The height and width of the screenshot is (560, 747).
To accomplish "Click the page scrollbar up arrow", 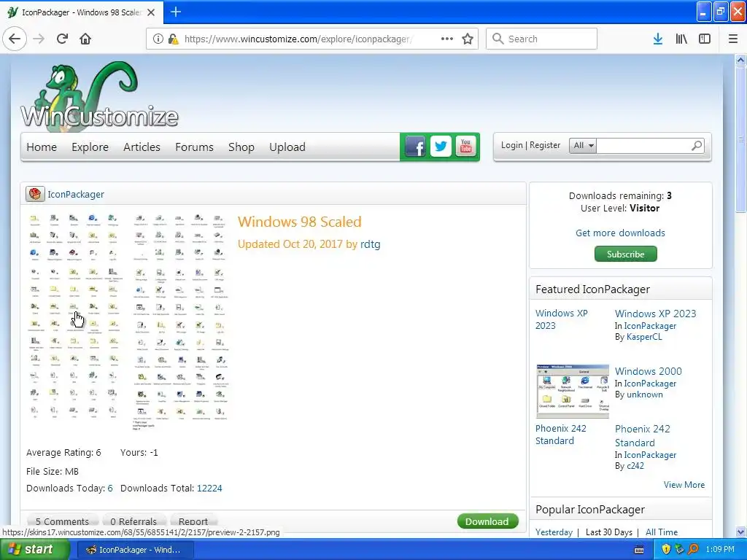I will 740,60.
